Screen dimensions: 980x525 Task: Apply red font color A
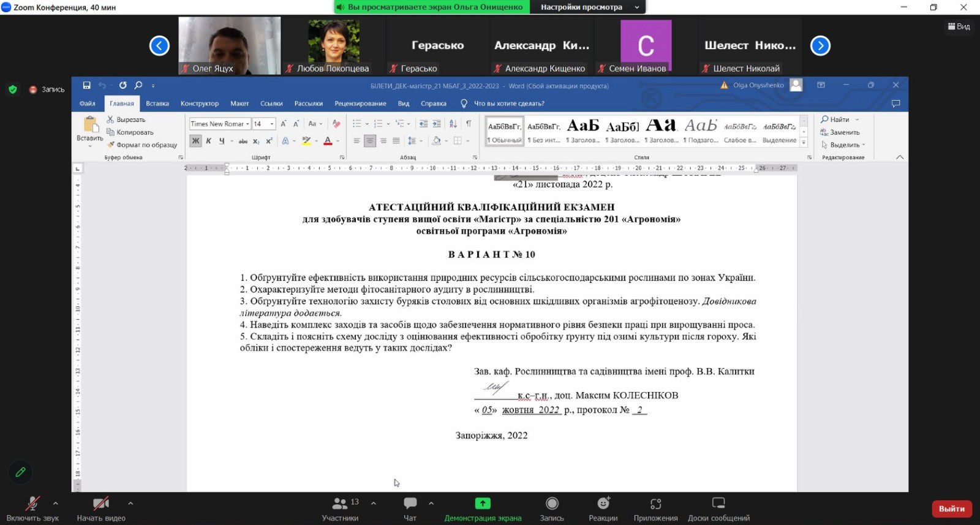click(328, 141)
